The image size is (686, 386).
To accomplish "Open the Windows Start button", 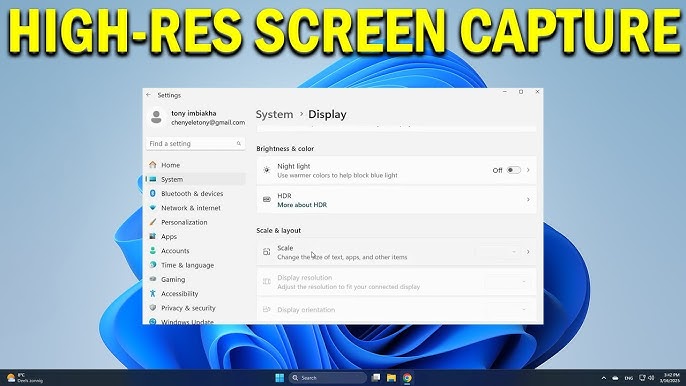I will 280,378.
